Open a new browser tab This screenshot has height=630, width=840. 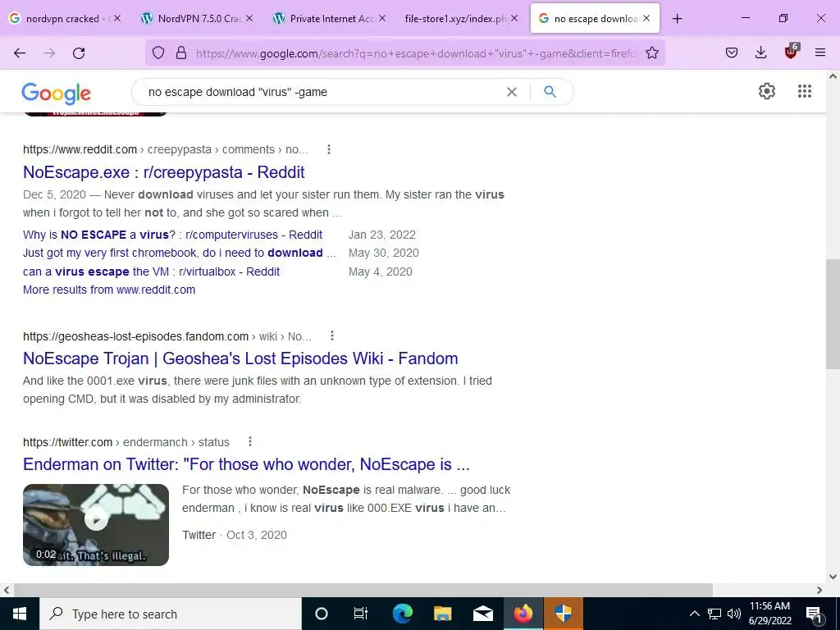pyautogui.click(x=677, y=19)
